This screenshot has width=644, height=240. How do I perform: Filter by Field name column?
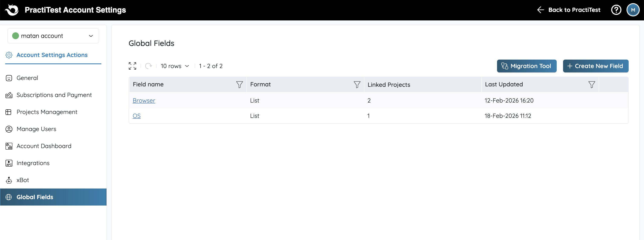pyautogui.click(x=239, y=85)
